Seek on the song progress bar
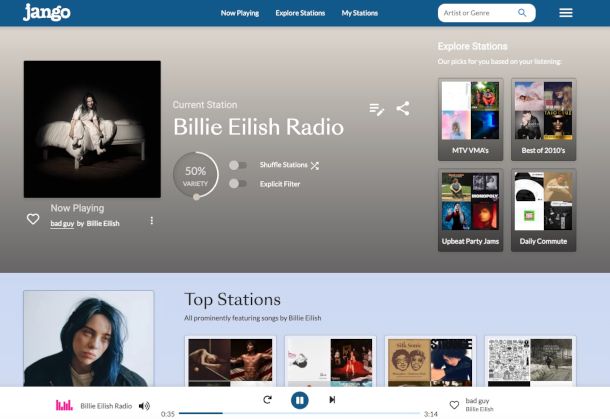 300,413
